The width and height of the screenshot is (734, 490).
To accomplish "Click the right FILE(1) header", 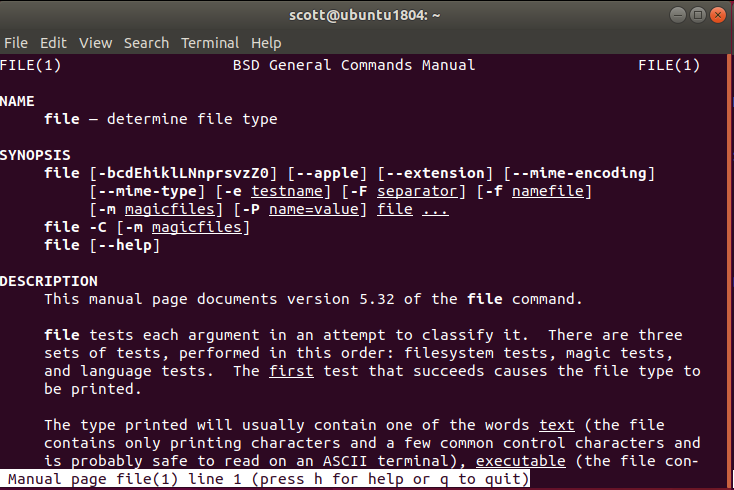I will [669, 65].
